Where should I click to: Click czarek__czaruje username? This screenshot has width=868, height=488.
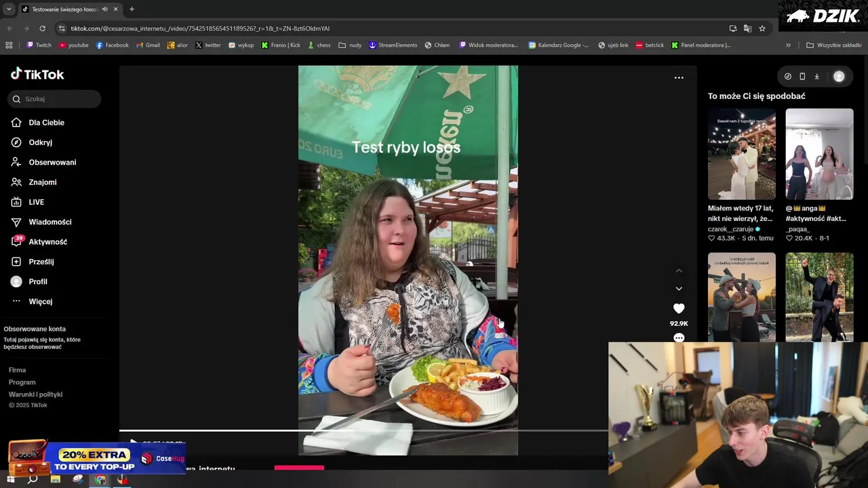730,229
